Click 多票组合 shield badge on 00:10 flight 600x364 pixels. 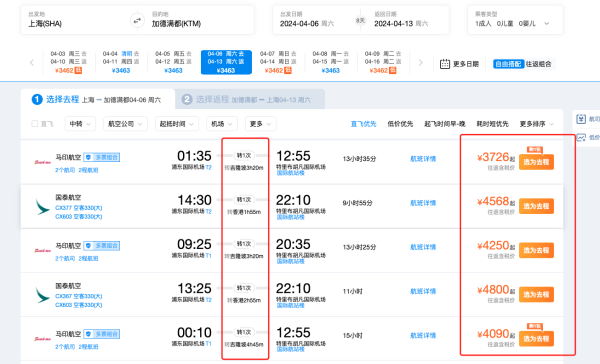point(102,334)
